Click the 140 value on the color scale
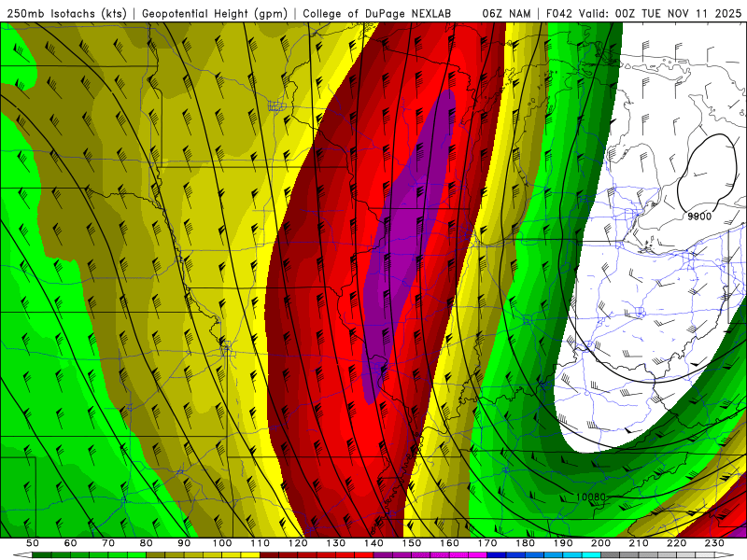Screen dimensions: 747x560 tap(373, 543)
